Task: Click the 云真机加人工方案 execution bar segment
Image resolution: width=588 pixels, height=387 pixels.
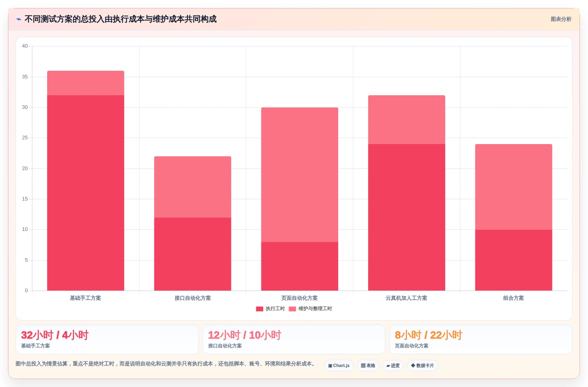Action: (407, 217)
